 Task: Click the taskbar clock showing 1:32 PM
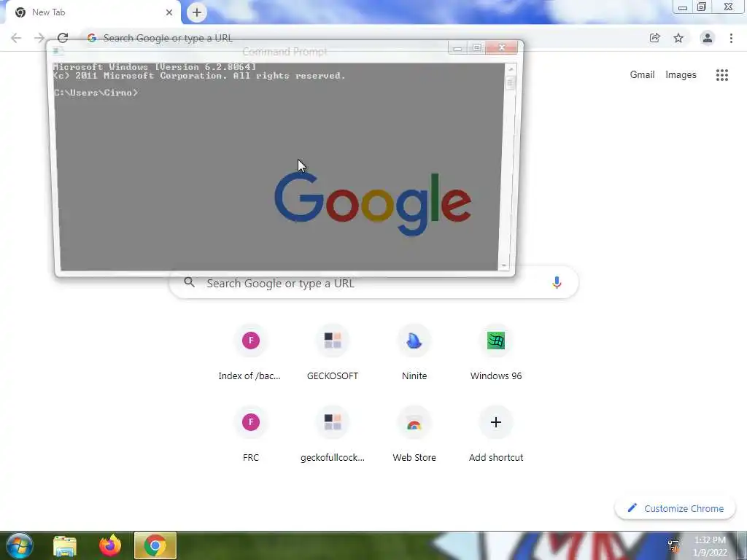click(x=710, y=546)
